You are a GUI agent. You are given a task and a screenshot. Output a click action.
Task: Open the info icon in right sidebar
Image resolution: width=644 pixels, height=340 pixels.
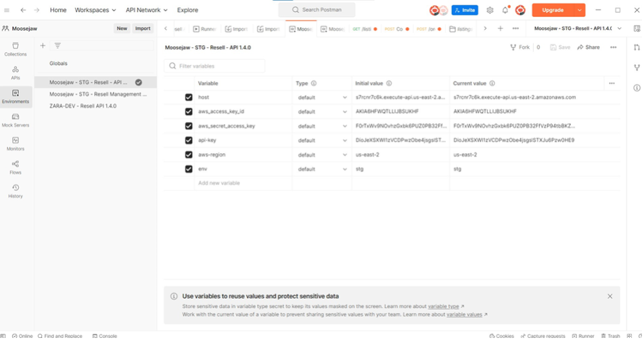tap(637, 87)
